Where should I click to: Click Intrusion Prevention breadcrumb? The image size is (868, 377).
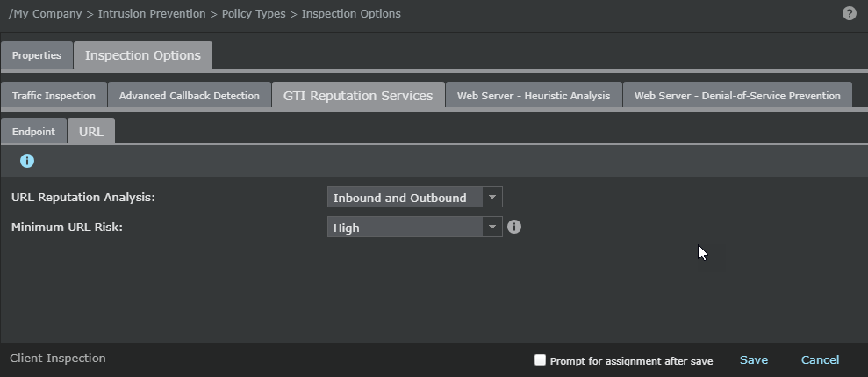tap(152, 14)
